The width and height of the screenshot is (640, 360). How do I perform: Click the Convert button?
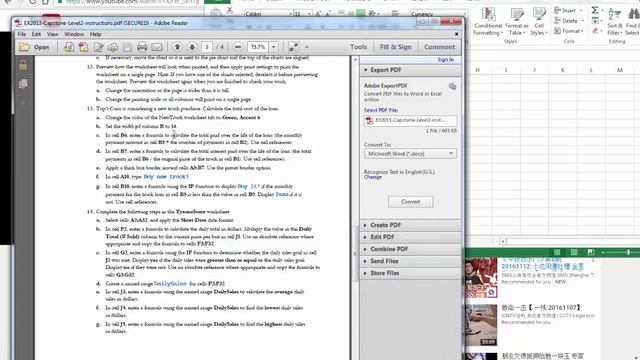point(411,202)
